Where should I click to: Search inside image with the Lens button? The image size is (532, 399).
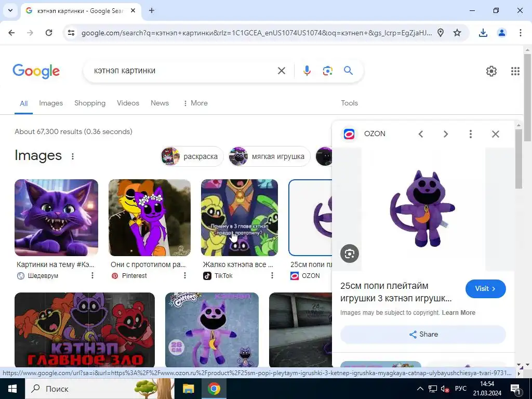tap(350, 254)
